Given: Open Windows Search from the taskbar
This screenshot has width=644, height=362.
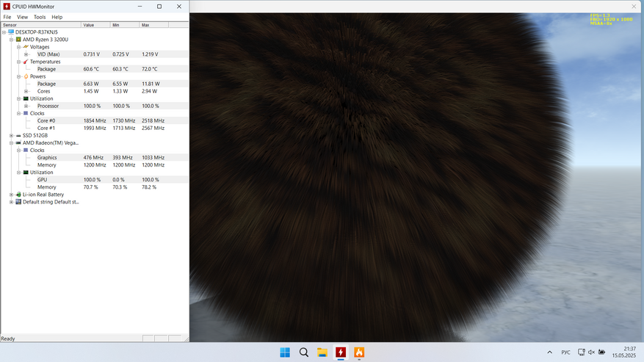Looking at the screenshot, I should tap(303, 352).
